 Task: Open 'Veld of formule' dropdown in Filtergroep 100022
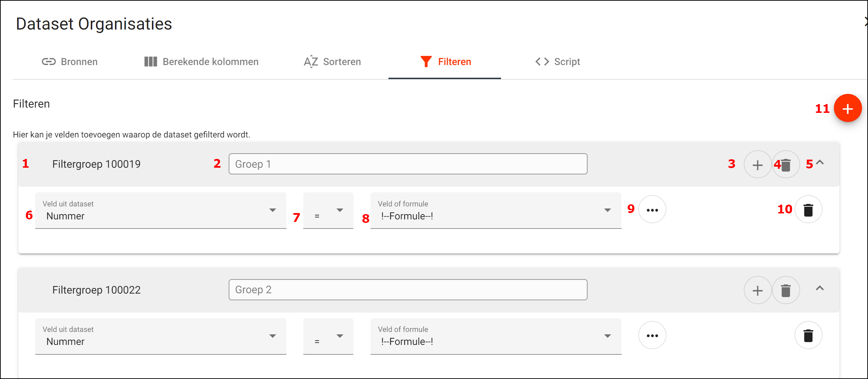coord(495,336)
